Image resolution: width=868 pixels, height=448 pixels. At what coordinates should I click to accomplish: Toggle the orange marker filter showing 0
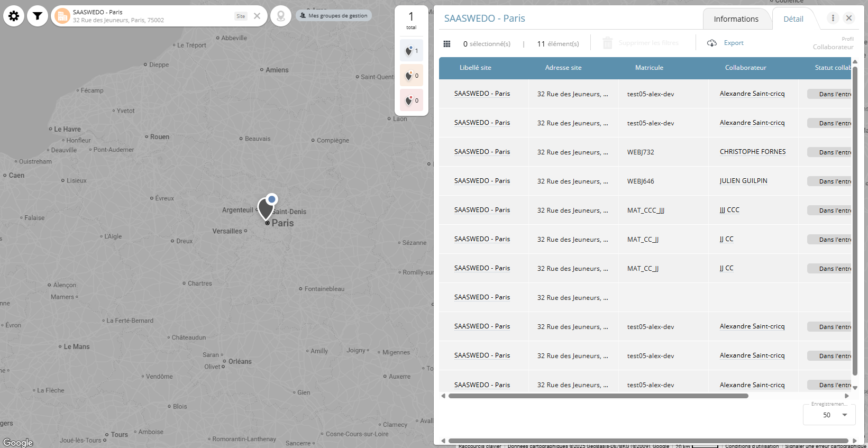411,76
